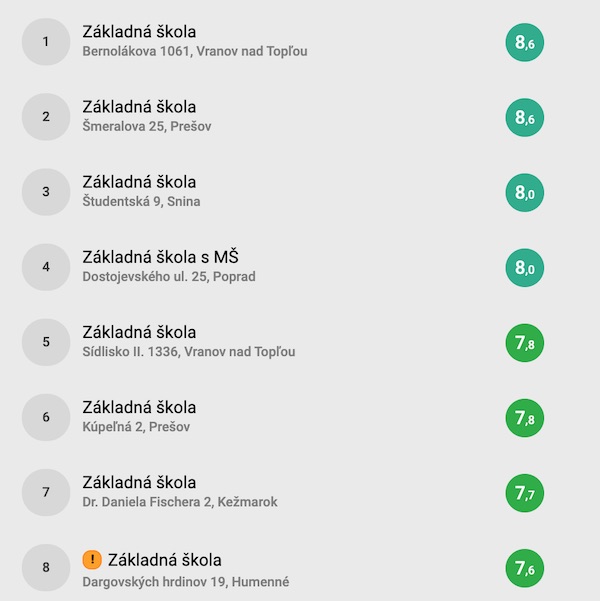Click the 8,0 score badge for Snina
Viewport: 600px width, 601px height.
click(x=524, y=192)
